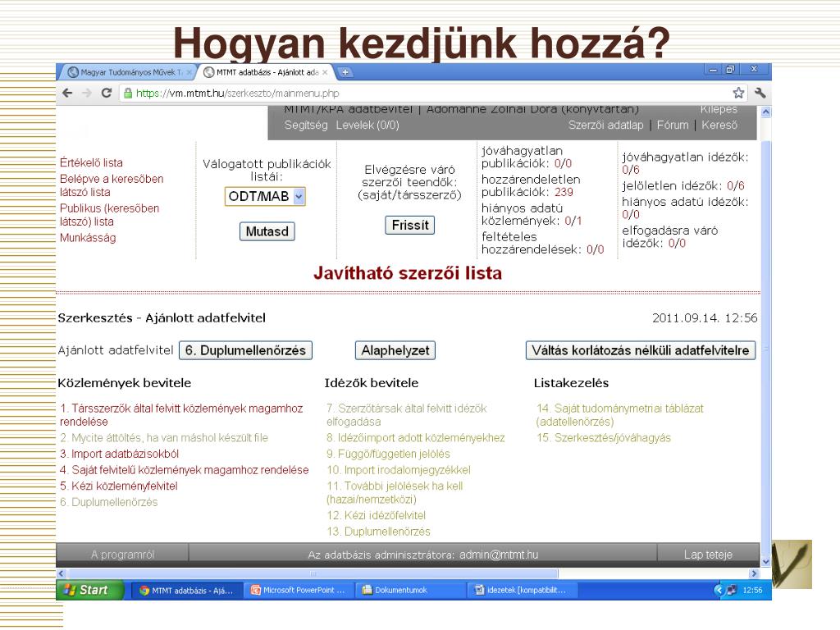Screen dimensions: 840x630
Task: Open the Segítség help link
Action: pyautogui.click(x=306, y=125)
